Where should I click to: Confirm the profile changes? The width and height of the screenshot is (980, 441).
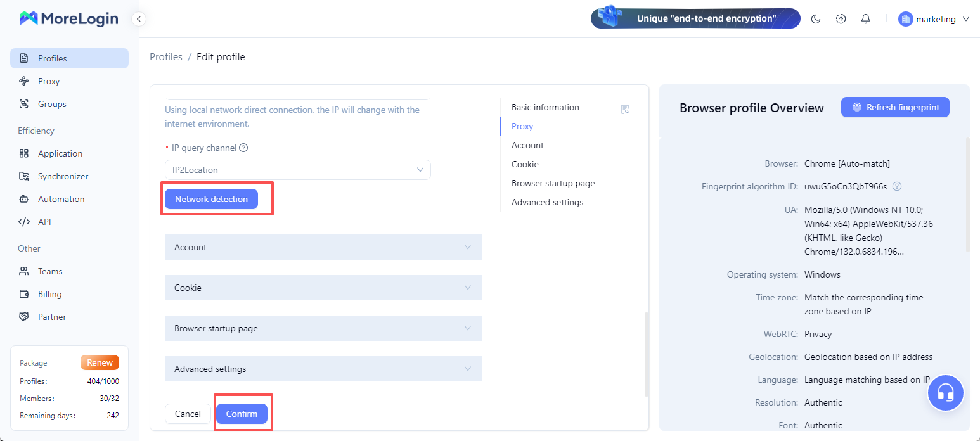[242, 413]
